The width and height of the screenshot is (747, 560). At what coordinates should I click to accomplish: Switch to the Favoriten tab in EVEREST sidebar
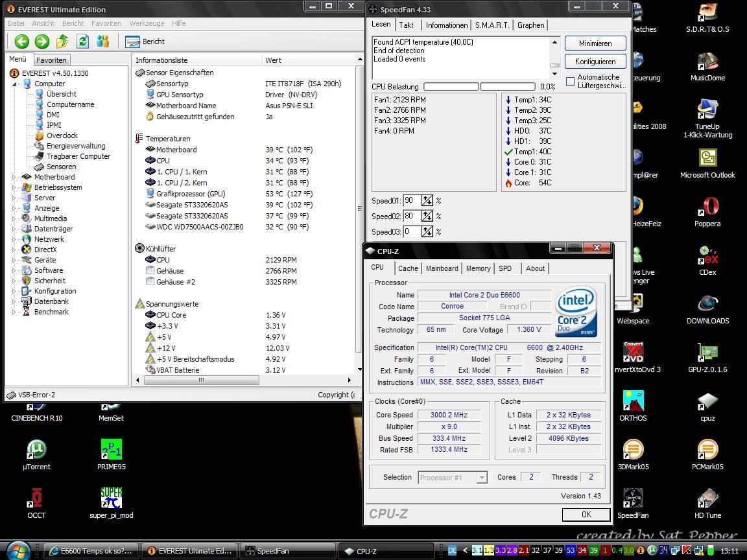tap(51, 60)
